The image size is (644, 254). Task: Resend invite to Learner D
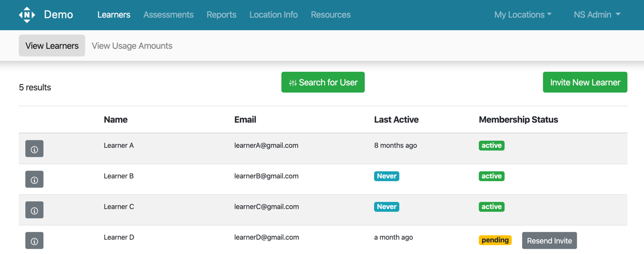click(x=550, y=241)
